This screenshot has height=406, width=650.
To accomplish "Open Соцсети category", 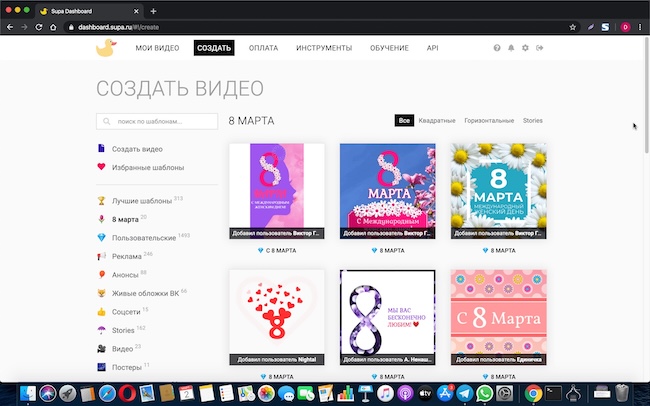I will [x=126, y=312].
